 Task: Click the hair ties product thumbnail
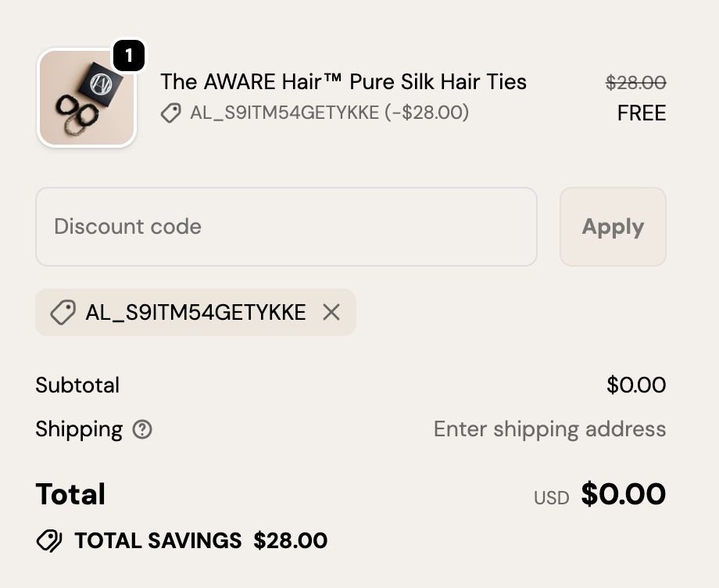(x=86, y=97)
